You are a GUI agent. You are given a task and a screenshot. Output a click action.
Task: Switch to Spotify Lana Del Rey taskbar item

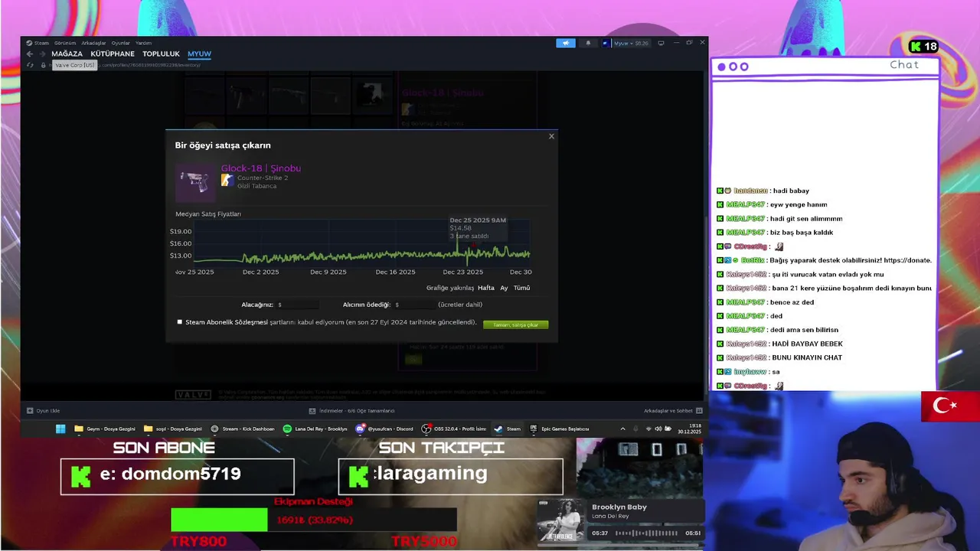[x=315, y=429]
